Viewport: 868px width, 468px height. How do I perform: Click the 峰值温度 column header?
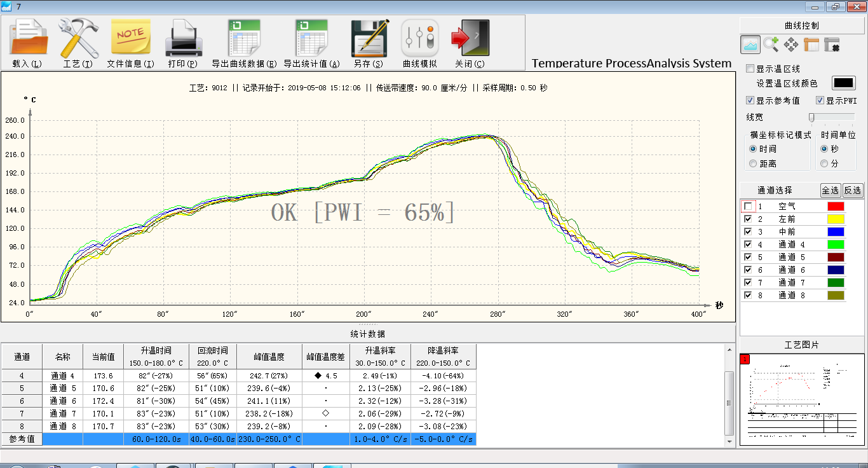click(269, 356)
